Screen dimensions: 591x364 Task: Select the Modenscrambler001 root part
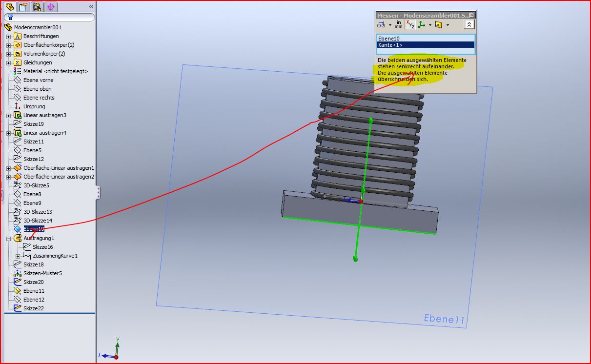tap(38, 27)
